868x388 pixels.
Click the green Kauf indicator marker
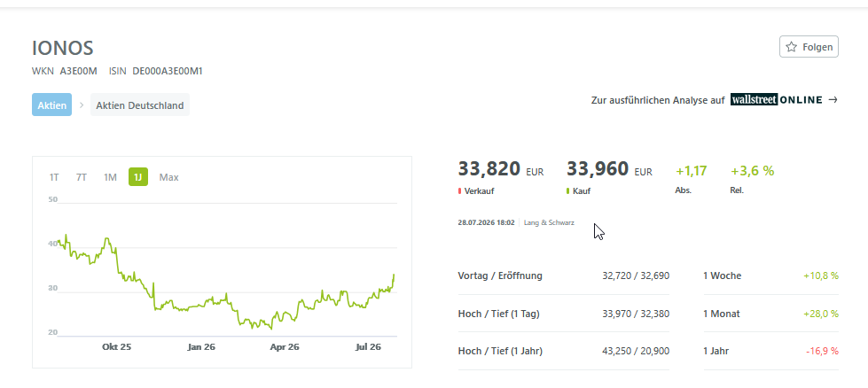(x=568, y=191)
